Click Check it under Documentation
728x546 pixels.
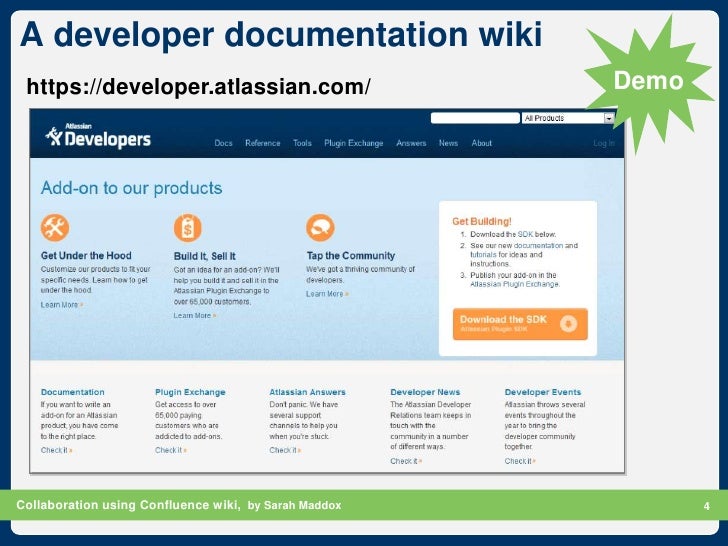56,450
